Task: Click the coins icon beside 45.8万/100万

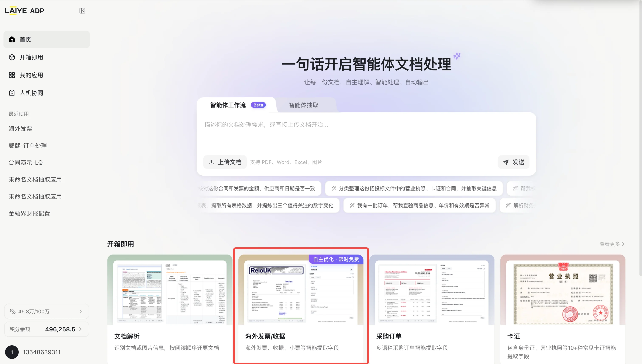Action: click(13, 311)
